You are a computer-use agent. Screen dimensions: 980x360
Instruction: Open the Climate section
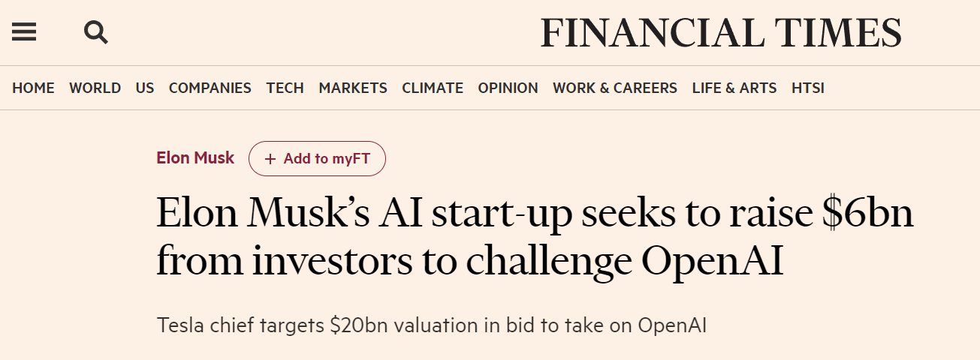tap(433, 88)
